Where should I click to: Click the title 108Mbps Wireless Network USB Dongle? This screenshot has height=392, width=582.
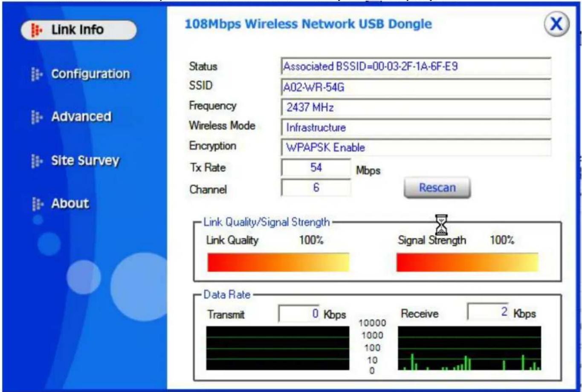(x=308, y=24)
